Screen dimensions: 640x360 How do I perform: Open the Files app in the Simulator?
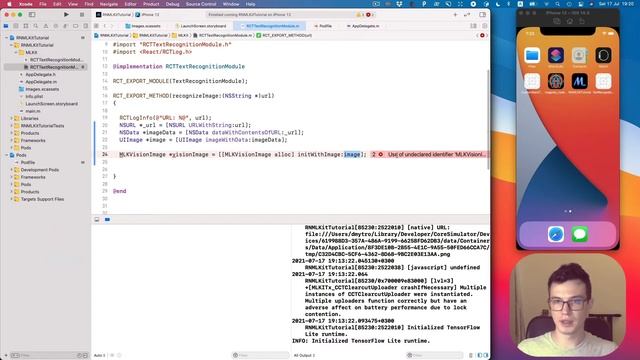click(x=532, y=56)
